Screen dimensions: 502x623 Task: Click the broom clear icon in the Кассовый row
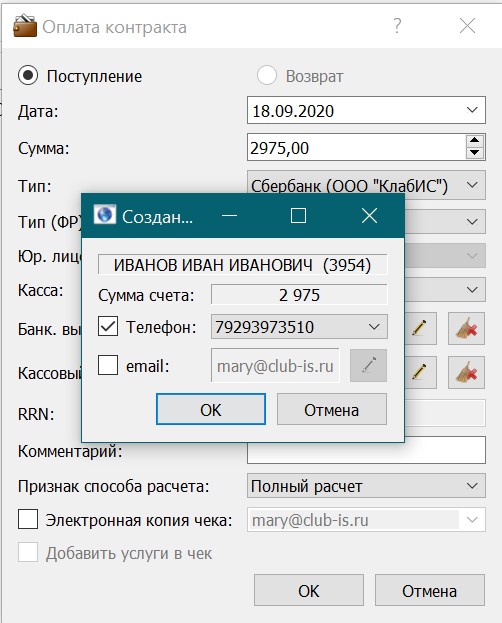(467, 372)
